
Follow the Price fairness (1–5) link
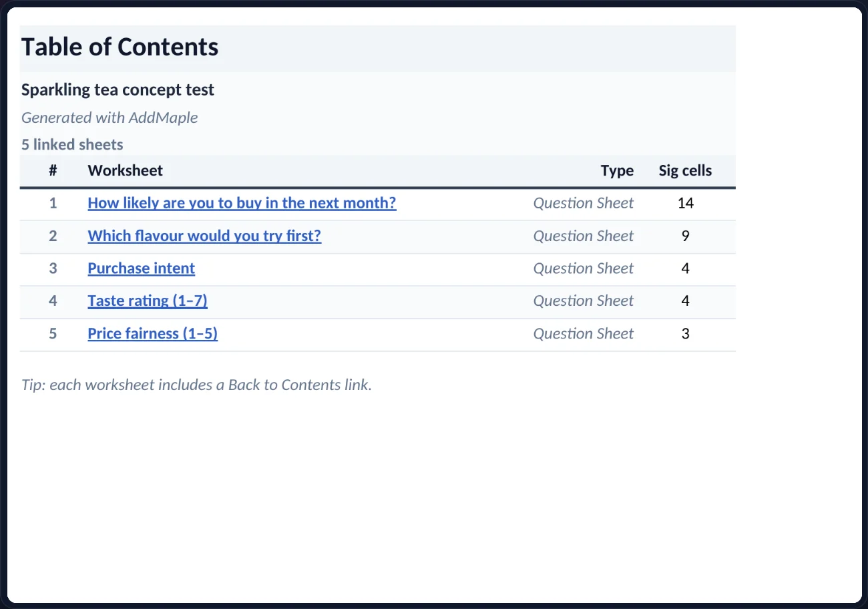pos(152,334)
